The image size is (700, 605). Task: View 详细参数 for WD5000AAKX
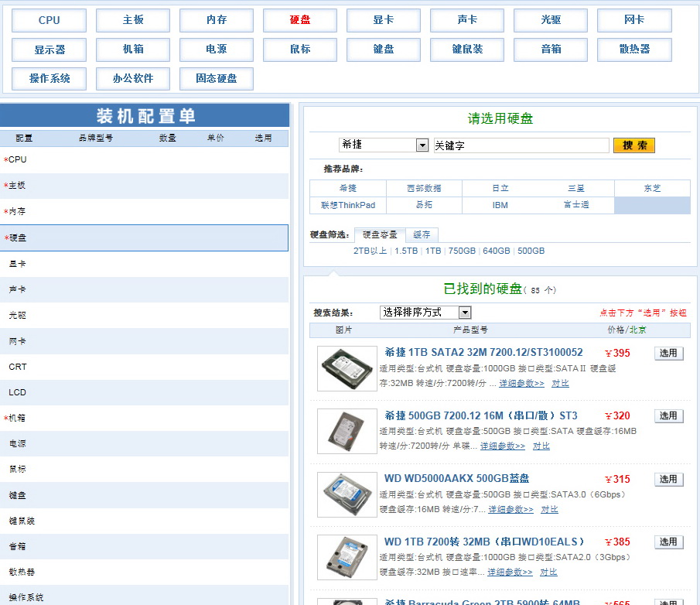(x=510, y=509)
